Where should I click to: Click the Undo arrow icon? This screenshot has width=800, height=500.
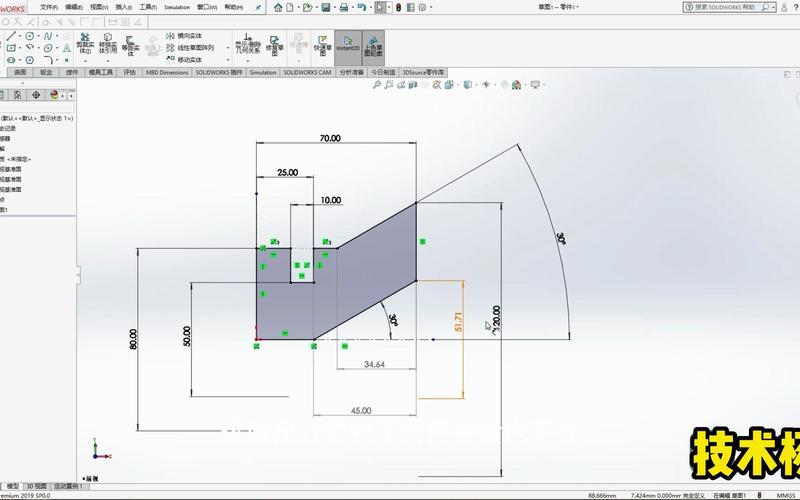pos(362,7)
